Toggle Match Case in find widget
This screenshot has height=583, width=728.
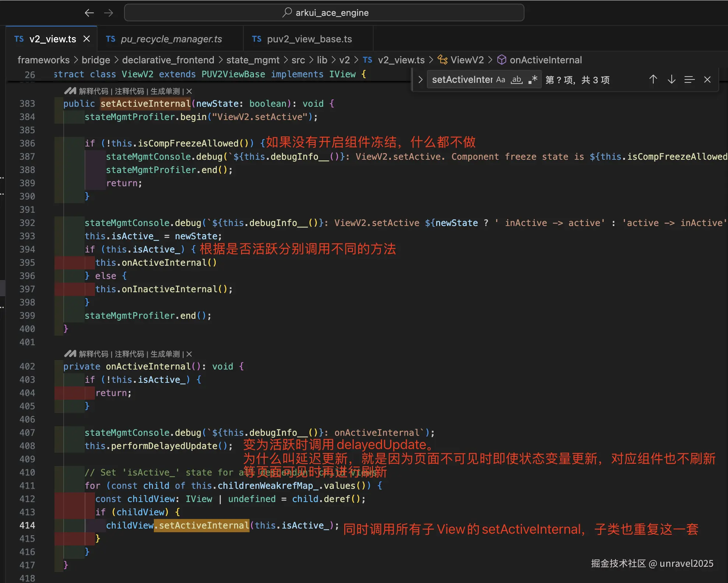500,79
